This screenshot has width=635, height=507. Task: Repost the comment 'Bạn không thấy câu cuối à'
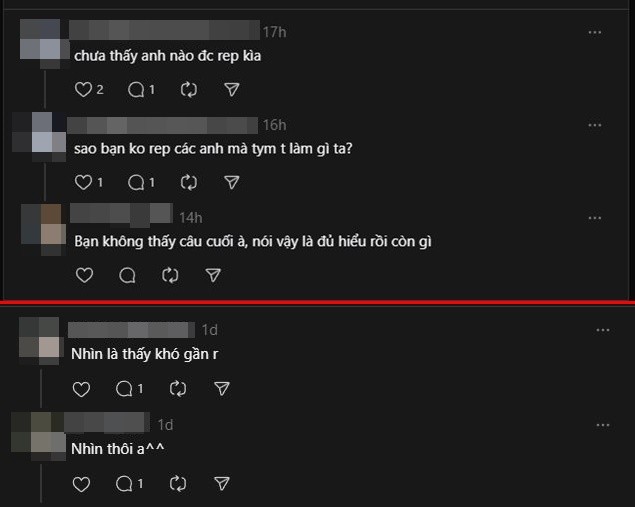pos(170,274)
